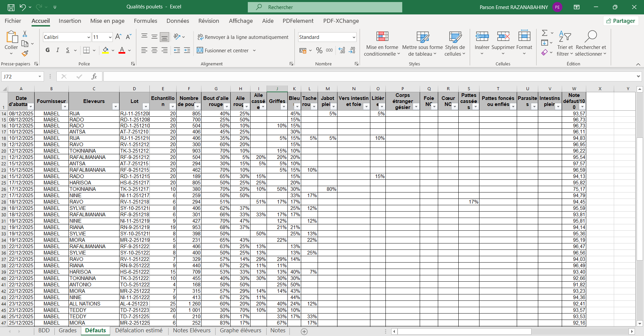Viewport: 644px width, 336px height.
Task: Click the Partager button
Action: (621, 21)
